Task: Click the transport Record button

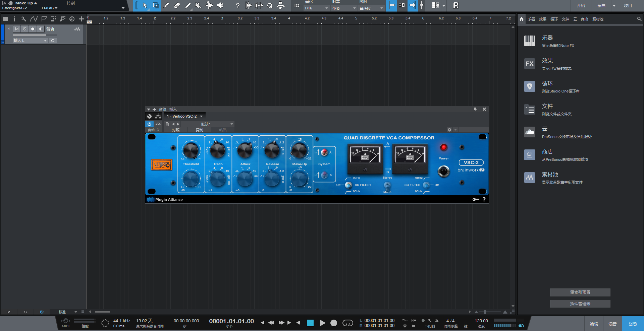Action: (x=333, y=323)
